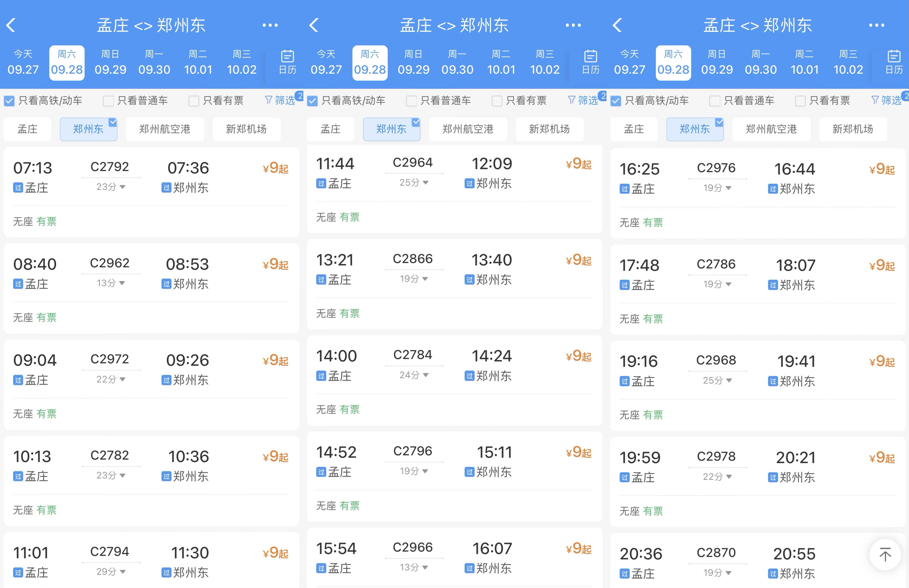The image size is (909, 588).
Task: Tap the scroll-to-top arrow button
Action: (x=885, y=554)
